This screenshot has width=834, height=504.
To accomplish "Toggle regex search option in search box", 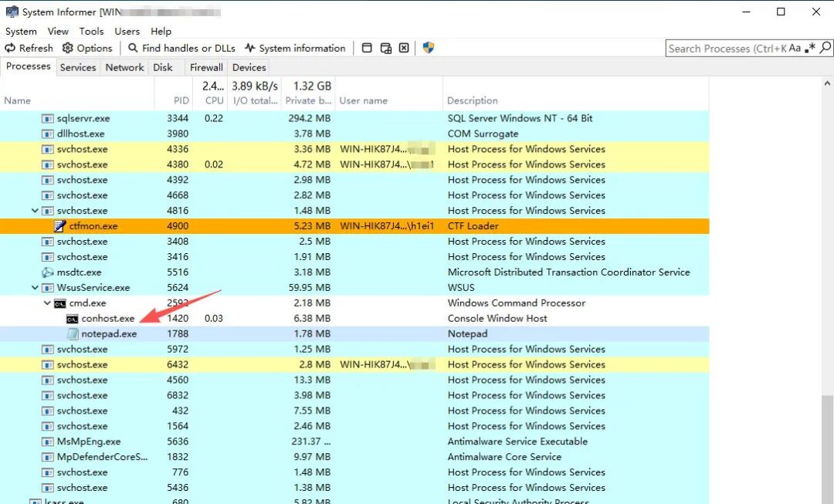I will click(810, 48).
